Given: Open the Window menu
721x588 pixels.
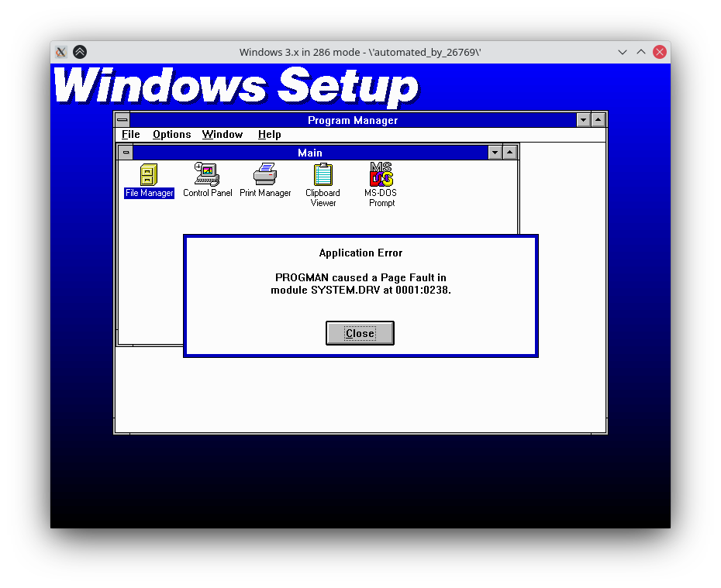Looking at the screenshot, I should [222, 135].
